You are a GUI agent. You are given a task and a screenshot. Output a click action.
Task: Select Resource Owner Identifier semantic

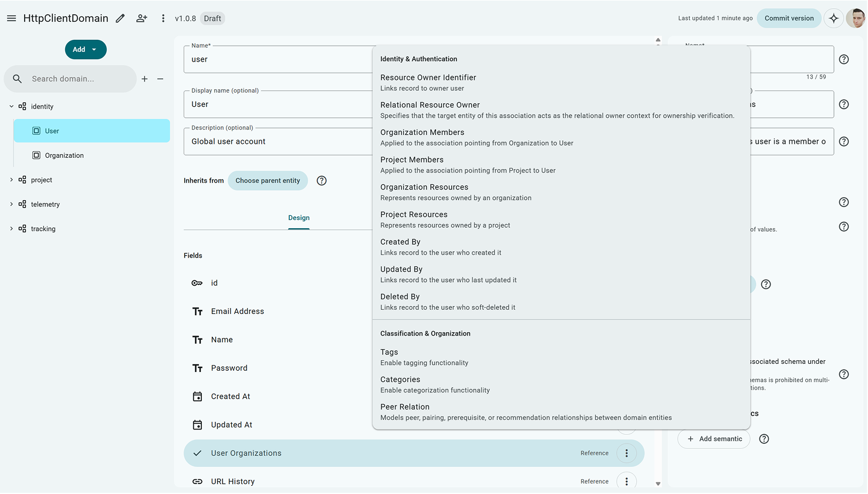click(561, 83)
